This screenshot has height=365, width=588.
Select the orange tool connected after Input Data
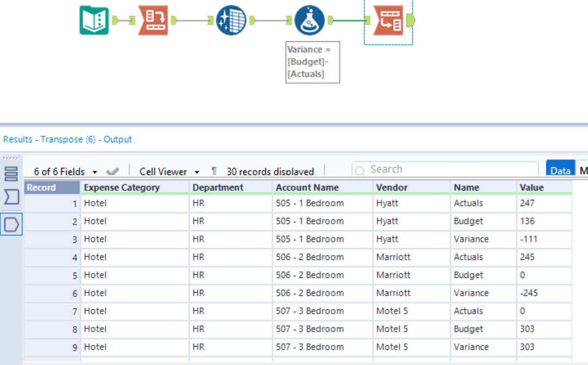click(151, 19)
